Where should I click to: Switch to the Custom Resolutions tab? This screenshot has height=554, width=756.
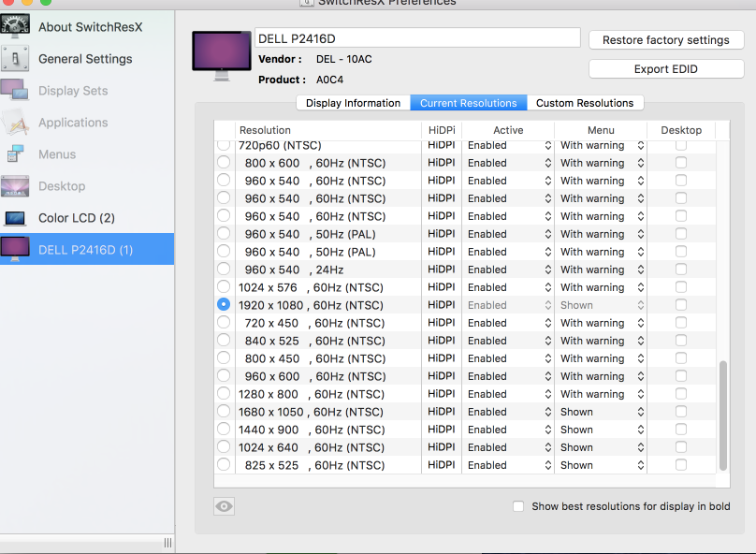click(585, 103)
